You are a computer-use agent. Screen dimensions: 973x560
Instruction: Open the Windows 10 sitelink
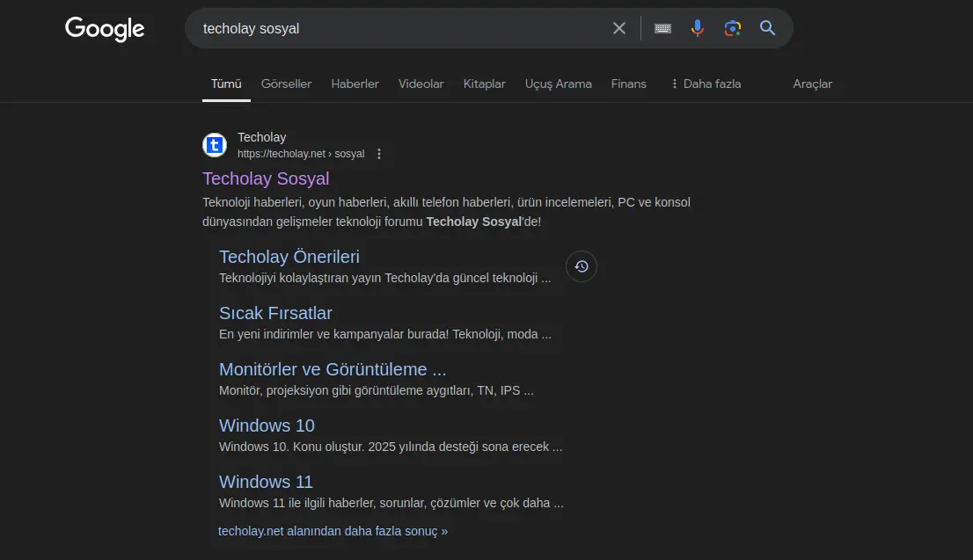tap(267, 425)
